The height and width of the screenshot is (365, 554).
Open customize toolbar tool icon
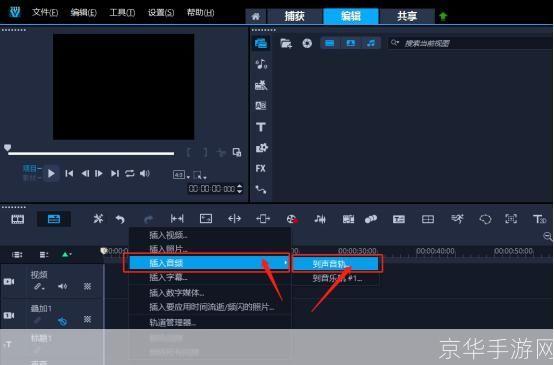(98, 219)
